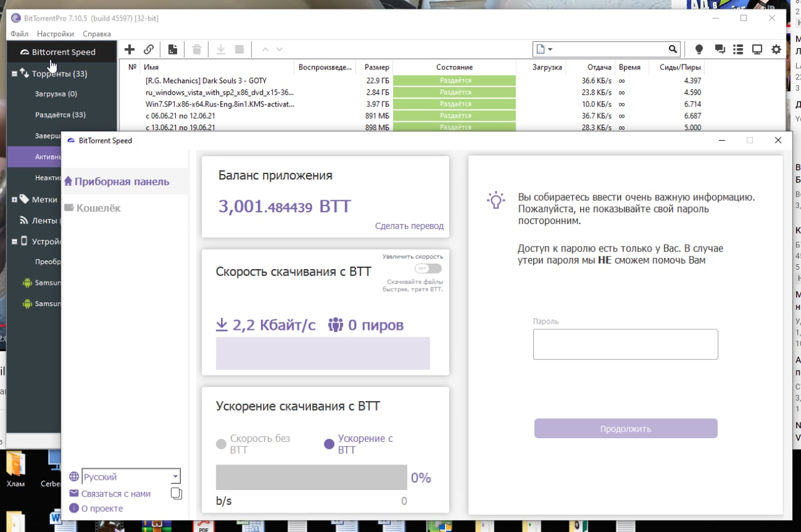Open preferences gear icon in BitTorrentPro

point(777,49)
